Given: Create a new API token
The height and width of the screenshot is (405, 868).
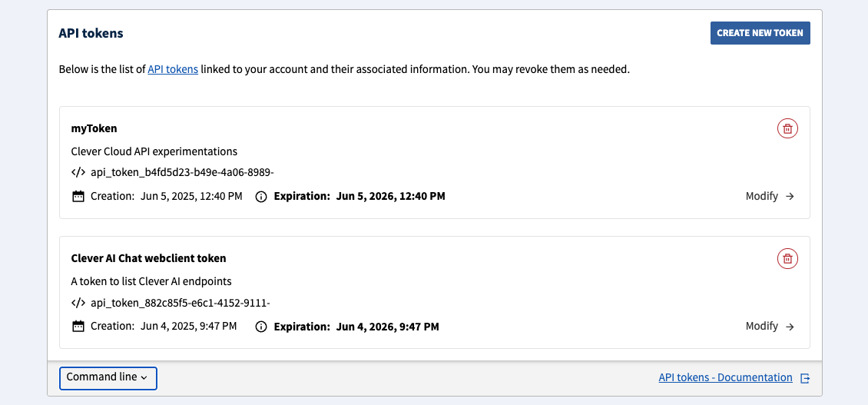Looking at the screenshot, I should point(760,33).
